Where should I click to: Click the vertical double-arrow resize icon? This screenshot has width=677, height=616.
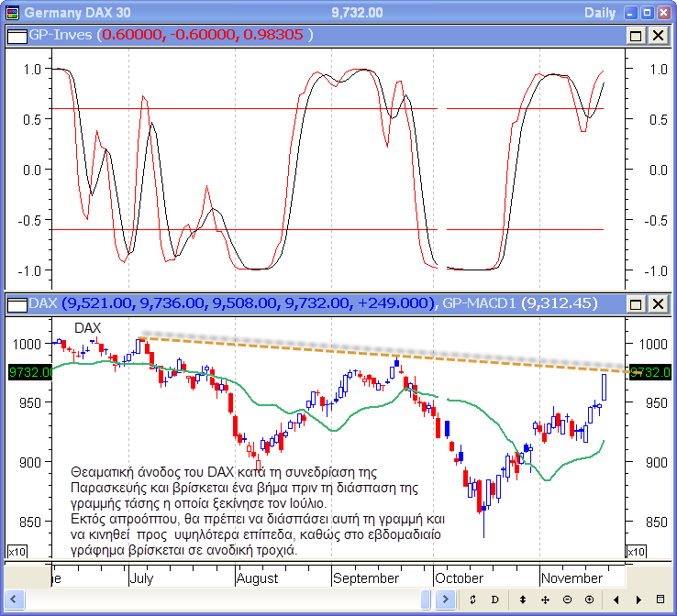pyautogui.click(x=522, y=599)
